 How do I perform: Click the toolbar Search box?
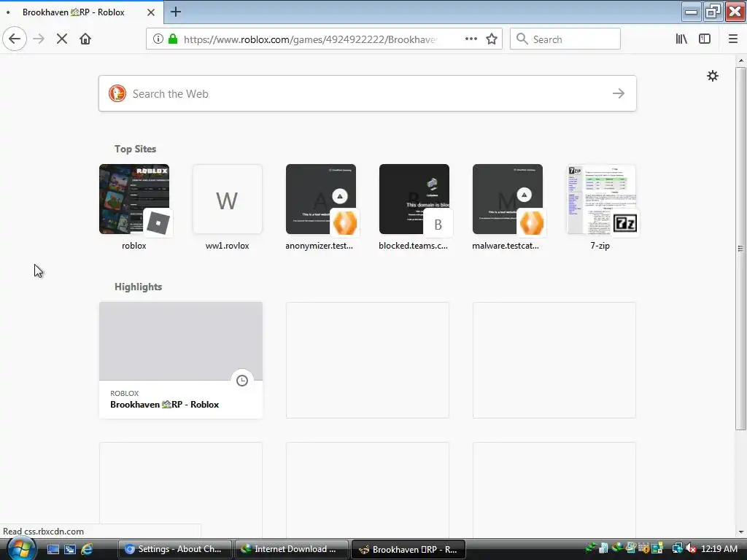(x=565, y=39)
